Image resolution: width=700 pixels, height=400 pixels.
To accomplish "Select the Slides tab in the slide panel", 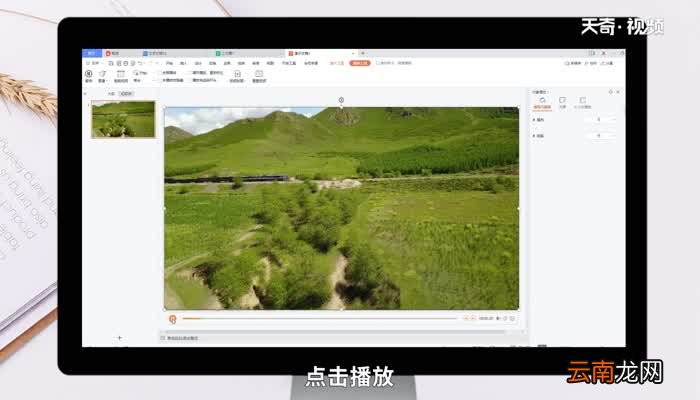I will click(126, 94).
